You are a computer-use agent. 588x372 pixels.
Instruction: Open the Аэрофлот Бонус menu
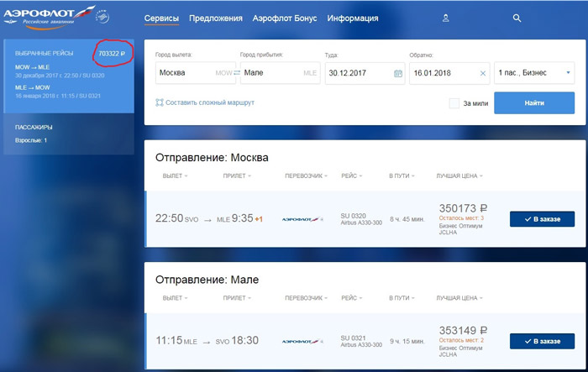pos(285,18)
